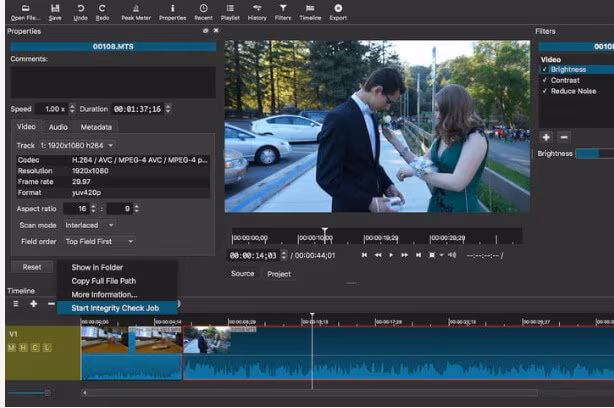Select Start Integrity Check Job
The image size is (614, 408).
(117, 308)
